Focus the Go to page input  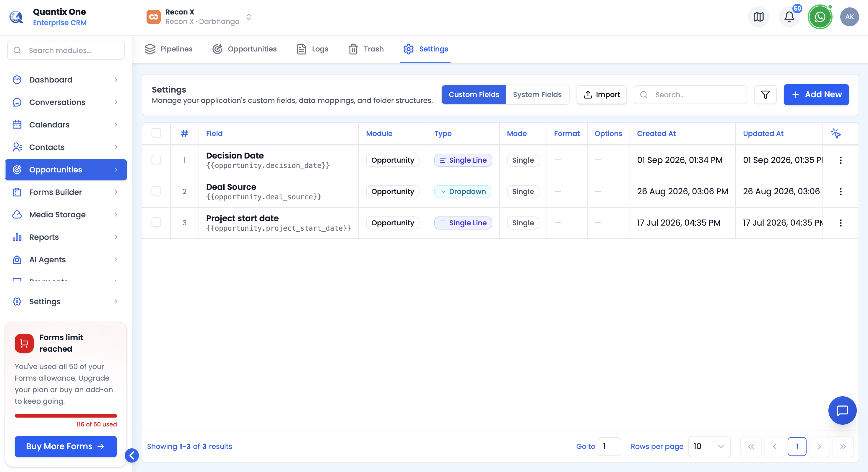(x=609, y=447)
